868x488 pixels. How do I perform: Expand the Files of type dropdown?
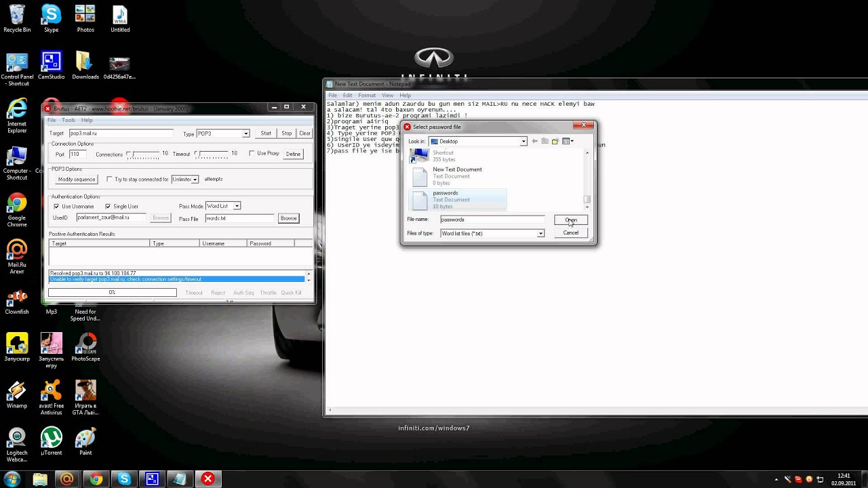tap(540, 233)
